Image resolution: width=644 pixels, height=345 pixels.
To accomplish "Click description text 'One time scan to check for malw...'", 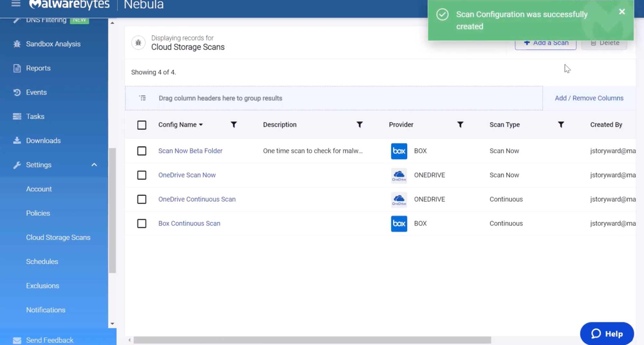I will (312, 151).
